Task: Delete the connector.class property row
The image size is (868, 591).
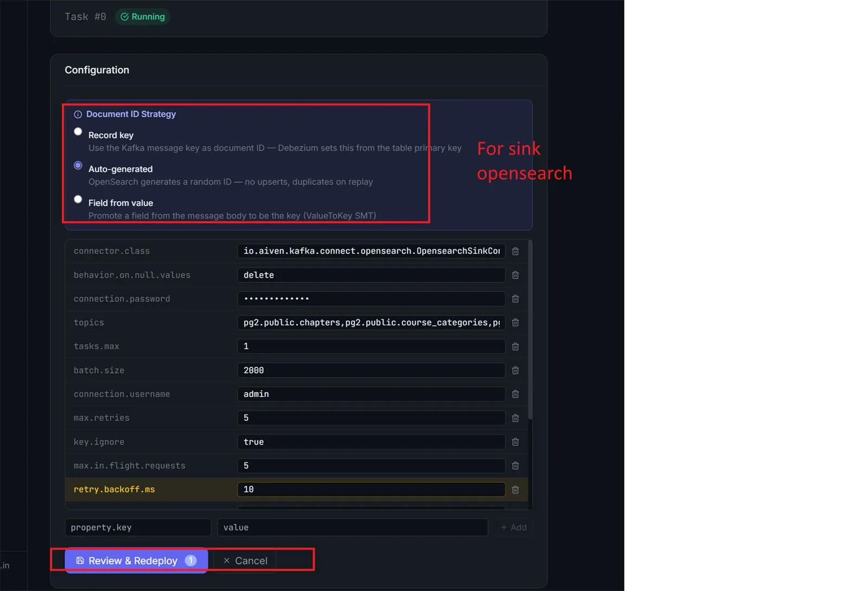Action: (x=515, y=251)
